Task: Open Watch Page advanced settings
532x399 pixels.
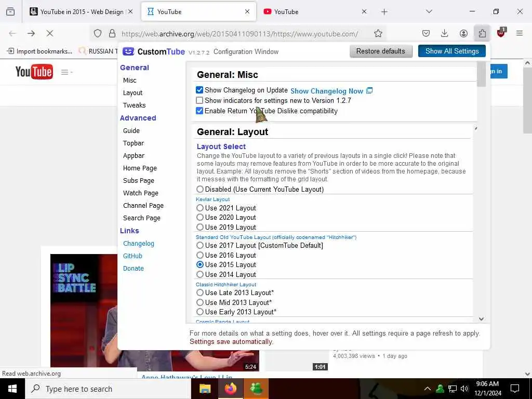Action: coord(140,193)
